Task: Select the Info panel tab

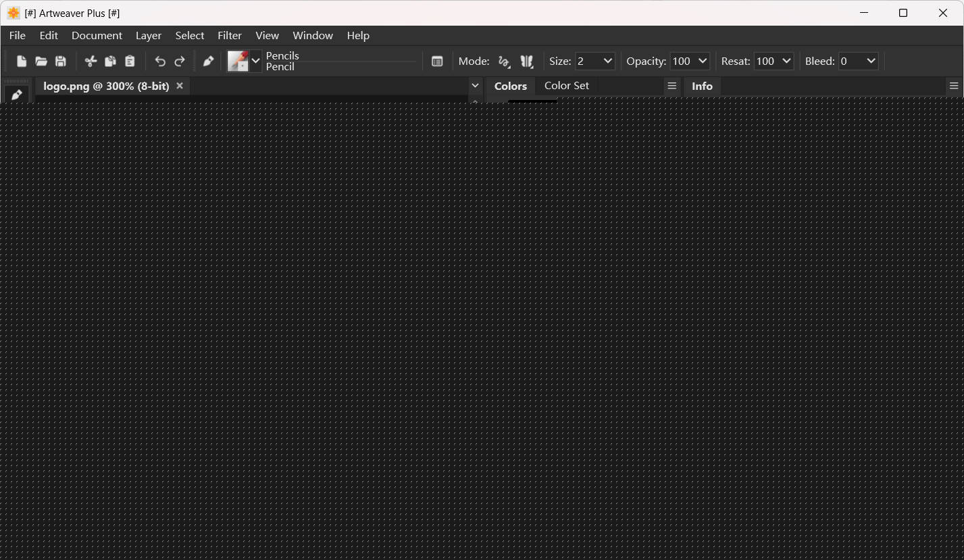Action: pyautogui.click(x=702, y=86)
